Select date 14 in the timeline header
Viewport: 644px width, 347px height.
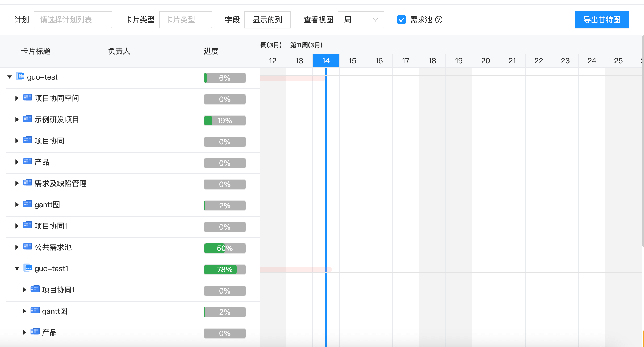point(325,60)
